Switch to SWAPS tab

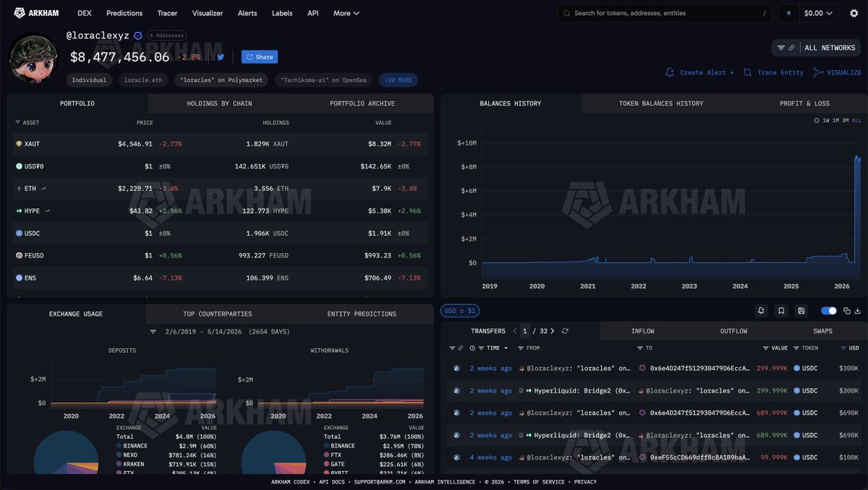822,331
